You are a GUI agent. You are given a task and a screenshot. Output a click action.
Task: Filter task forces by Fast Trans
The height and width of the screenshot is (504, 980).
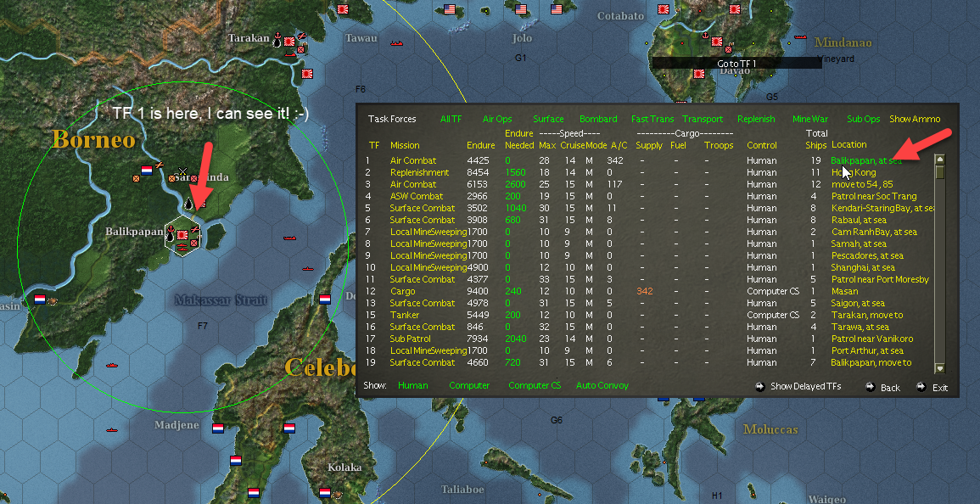(652, 119)
